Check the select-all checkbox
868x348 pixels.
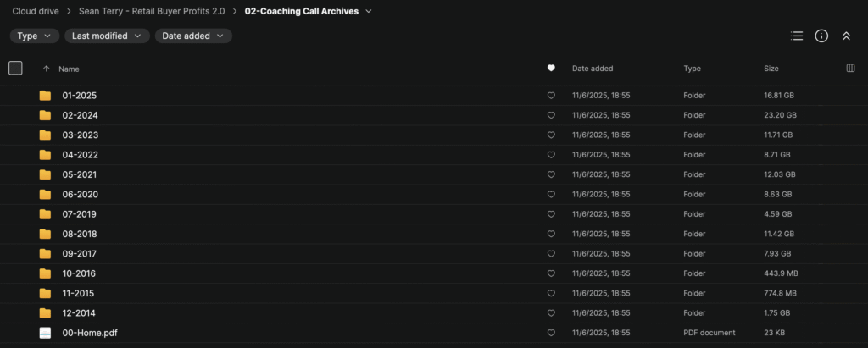tap(15, 69)
